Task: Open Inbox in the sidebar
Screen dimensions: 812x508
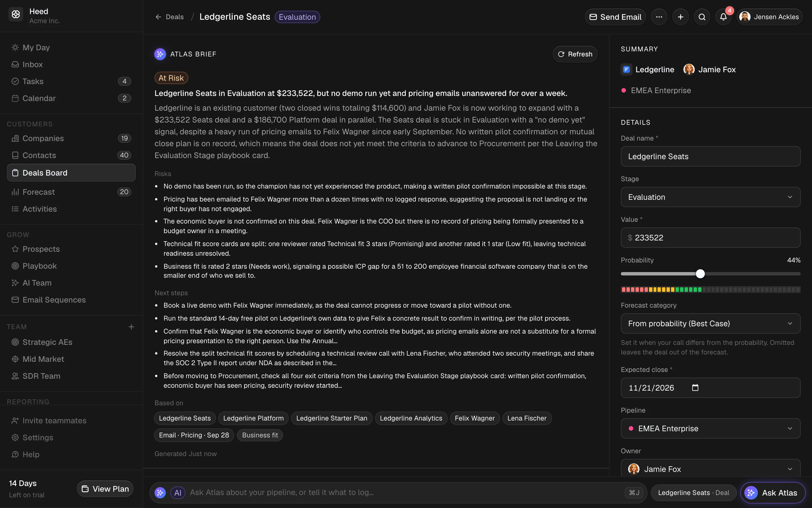Action: (71, 64)
